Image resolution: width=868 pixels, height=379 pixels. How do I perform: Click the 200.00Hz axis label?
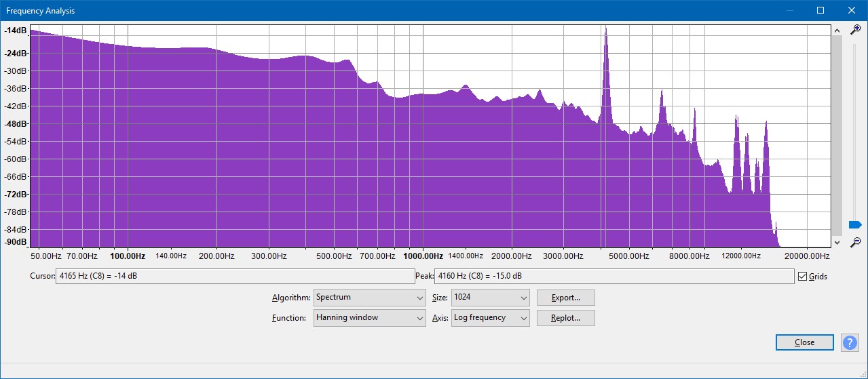coord(216,256)
